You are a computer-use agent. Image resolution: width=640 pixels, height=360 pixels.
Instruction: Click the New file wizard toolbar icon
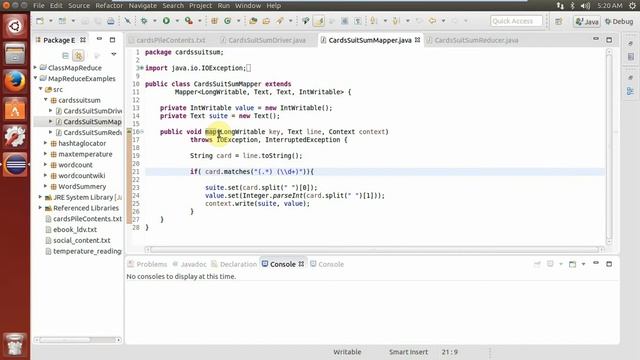[40, 21]
